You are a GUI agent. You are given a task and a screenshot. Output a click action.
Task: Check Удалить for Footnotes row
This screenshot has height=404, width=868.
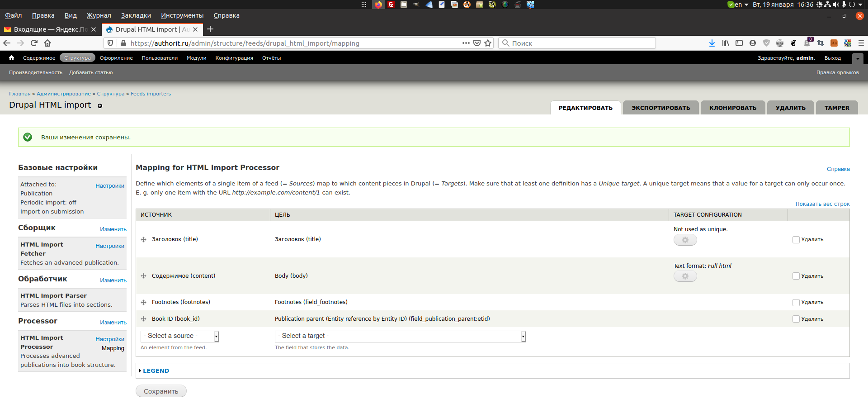click(796, 302)
